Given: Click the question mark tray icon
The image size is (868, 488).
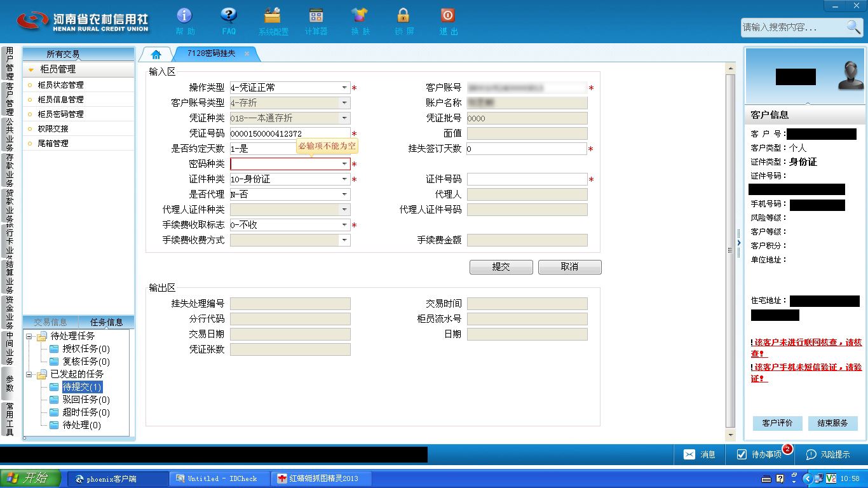Looking at the screenshot, I should [780, 478].
